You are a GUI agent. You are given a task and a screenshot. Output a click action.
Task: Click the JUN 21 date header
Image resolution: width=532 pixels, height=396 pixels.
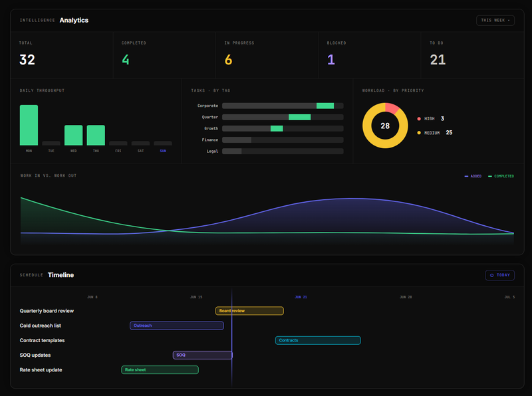click(x=301, y=297)
